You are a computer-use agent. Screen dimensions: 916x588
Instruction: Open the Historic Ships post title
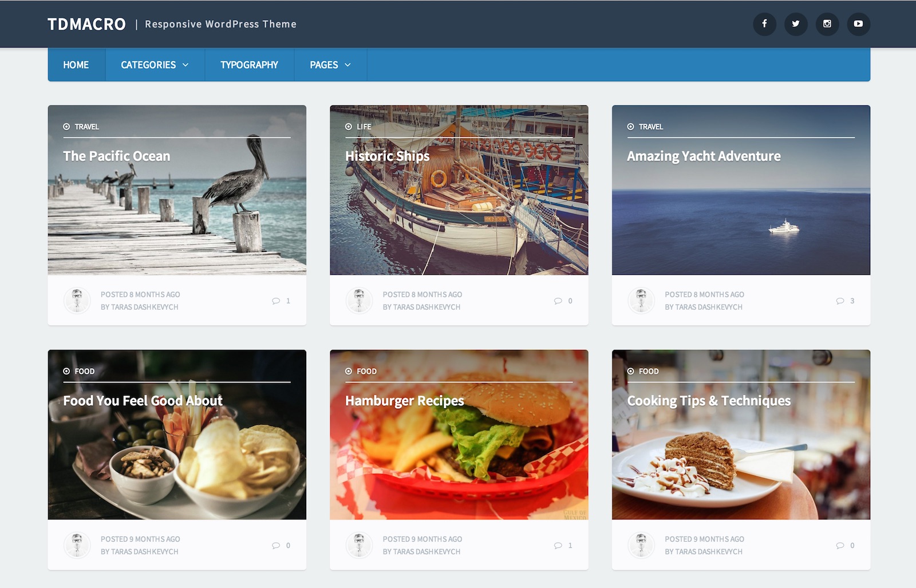point(387,156)
